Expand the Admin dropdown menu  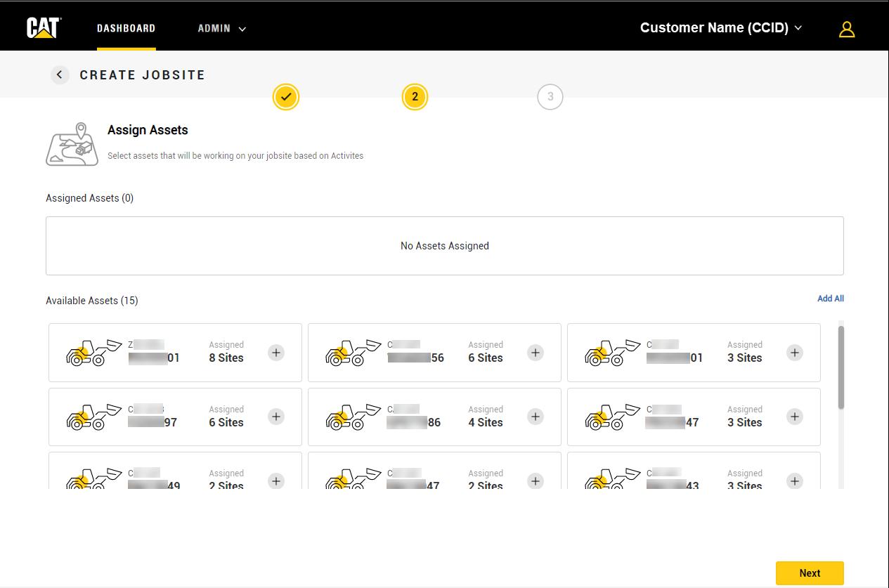click(221, 29)
